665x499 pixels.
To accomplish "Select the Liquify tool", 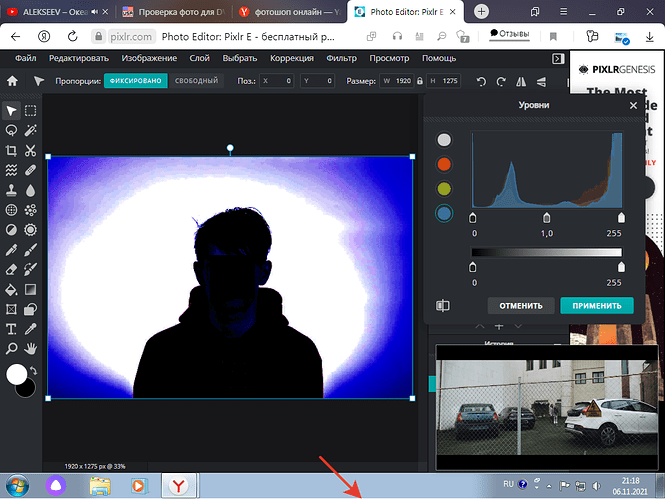I will [11, 170].
